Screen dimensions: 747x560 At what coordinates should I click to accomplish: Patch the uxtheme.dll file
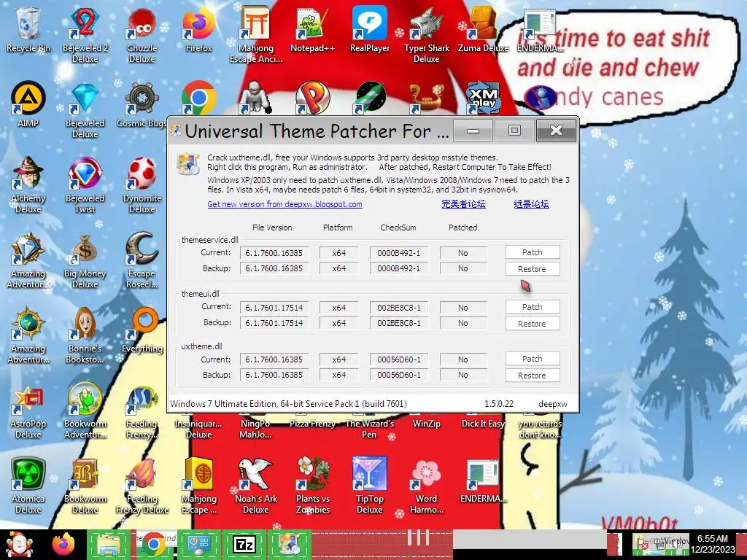[532, 359]
